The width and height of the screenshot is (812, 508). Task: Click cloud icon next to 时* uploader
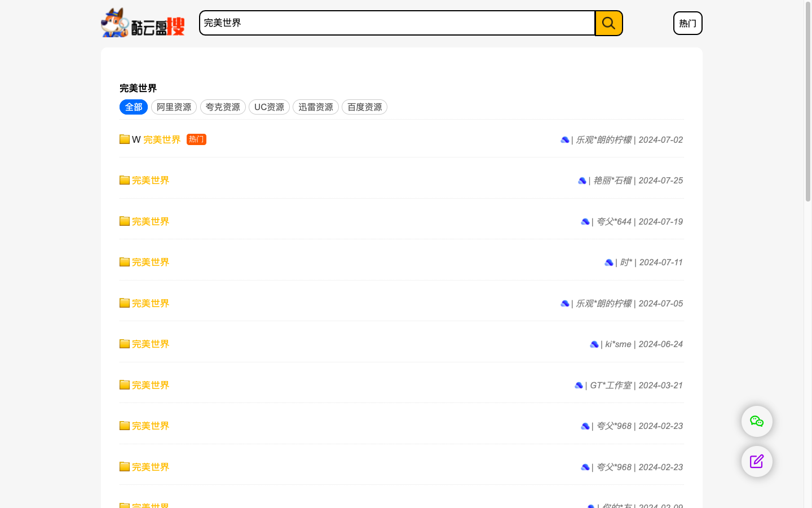[608, 262]
